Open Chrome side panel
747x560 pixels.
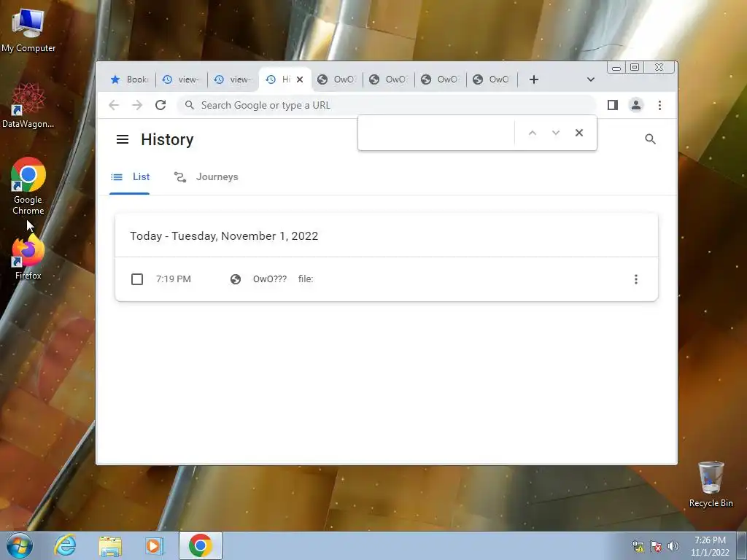(613, 105)
